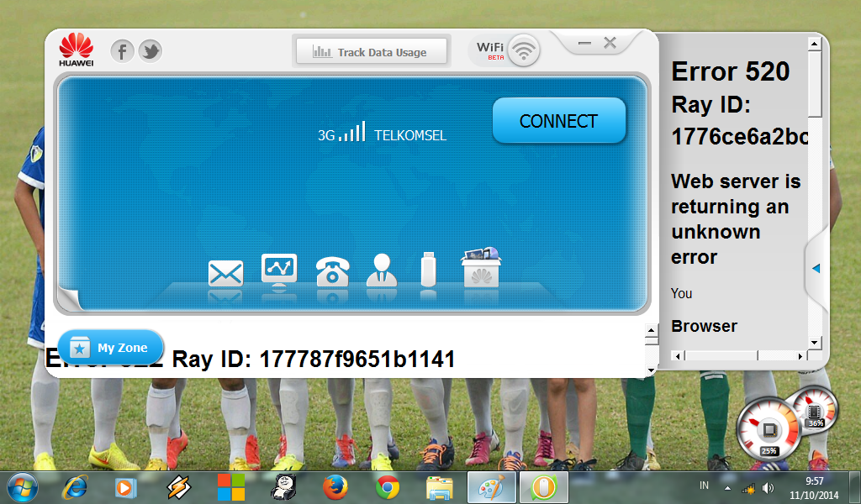The width and height of the screenshot is (861, 504).
Task: Collapse side panel with blue arrow
Action: tap(816, 268)
